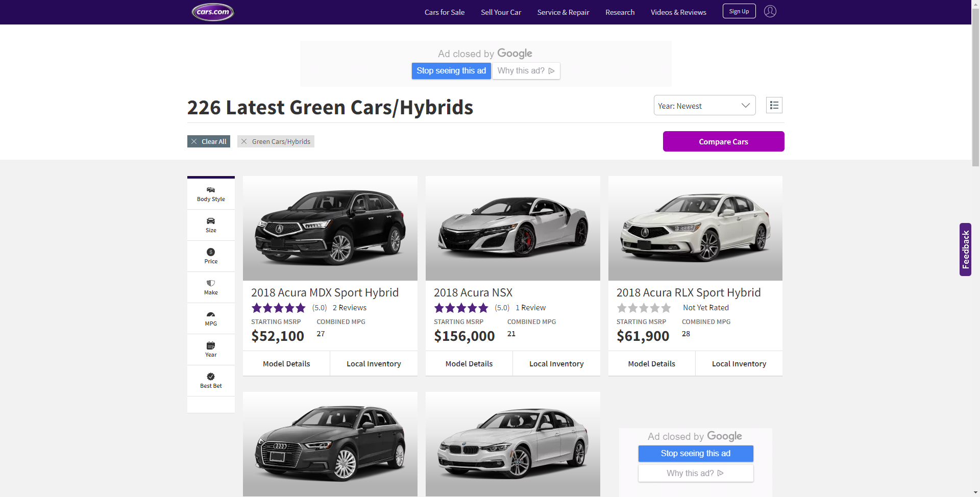Click the Sign Up button
980x497 pixels.
click(x=739, y=11)
